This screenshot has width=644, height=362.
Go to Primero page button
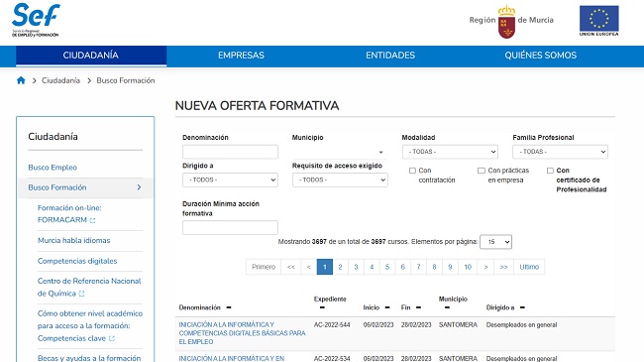click(x=264, y=267)
